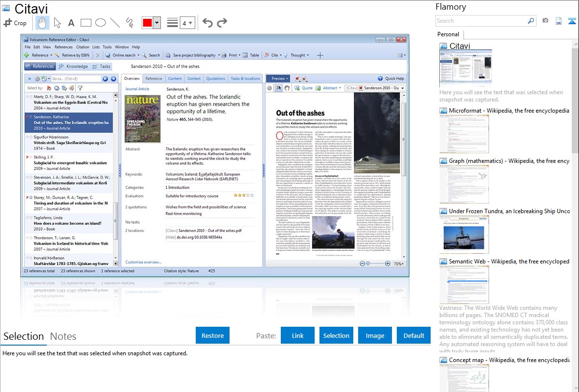Open the Graph (mathematics) snapshot in sidebar
This screenshot has width=579, height=392.
(x=464, y=184)
